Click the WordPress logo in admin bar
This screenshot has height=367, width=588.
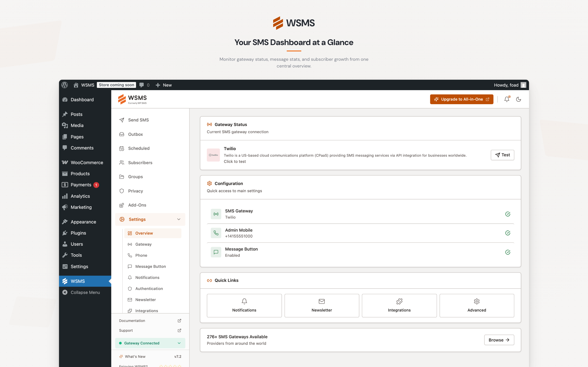(64, 85)
